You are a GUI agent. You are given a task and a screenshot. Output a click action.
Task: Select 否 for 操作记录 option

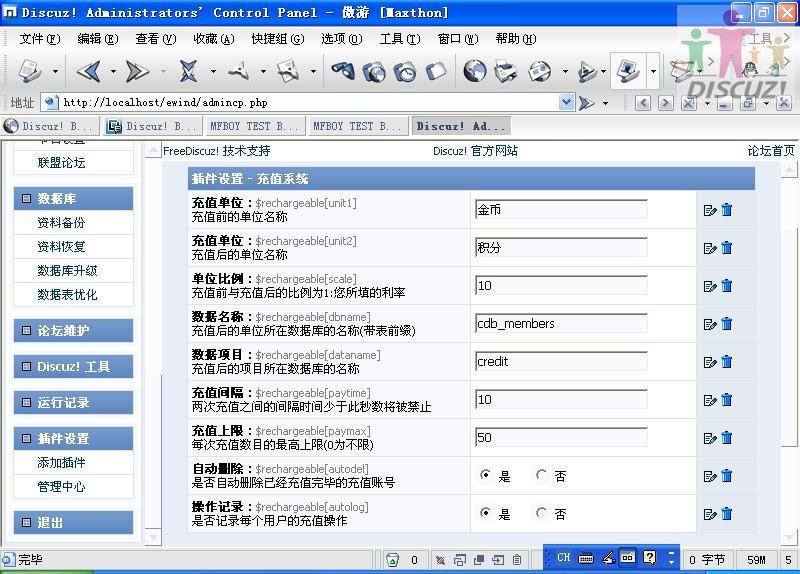tap(541, 513)
